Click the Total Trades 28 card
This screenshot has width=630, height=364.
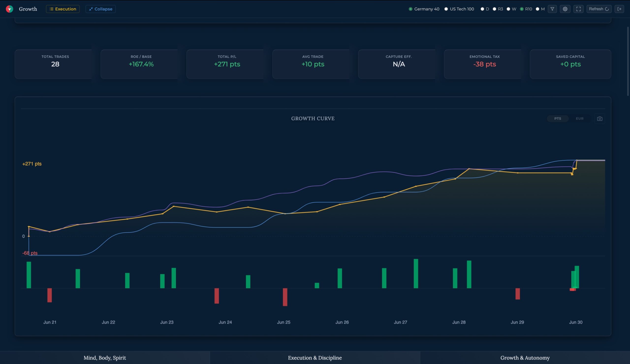click(x=53, y=64)
